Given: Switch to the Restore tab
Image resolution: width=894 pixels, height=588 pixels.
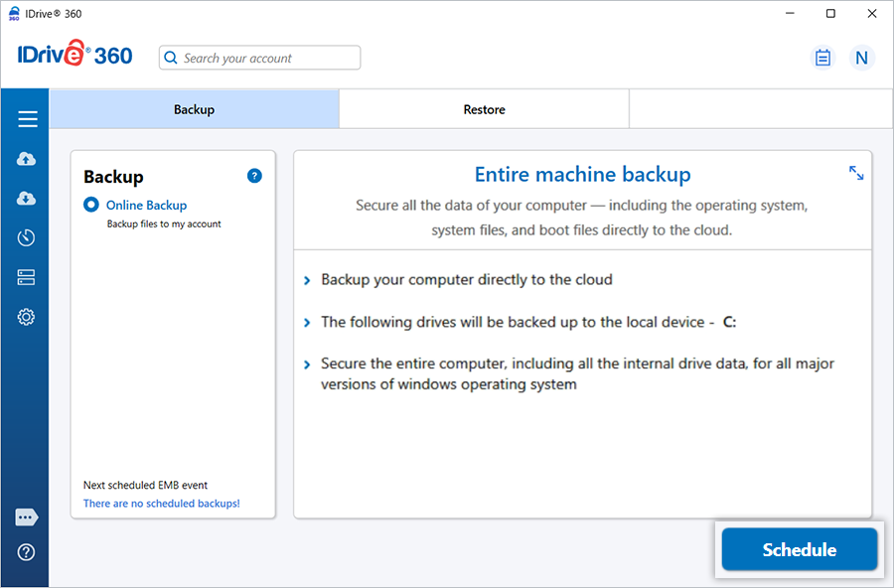Looking at the screenshot, I should (484, 109).
